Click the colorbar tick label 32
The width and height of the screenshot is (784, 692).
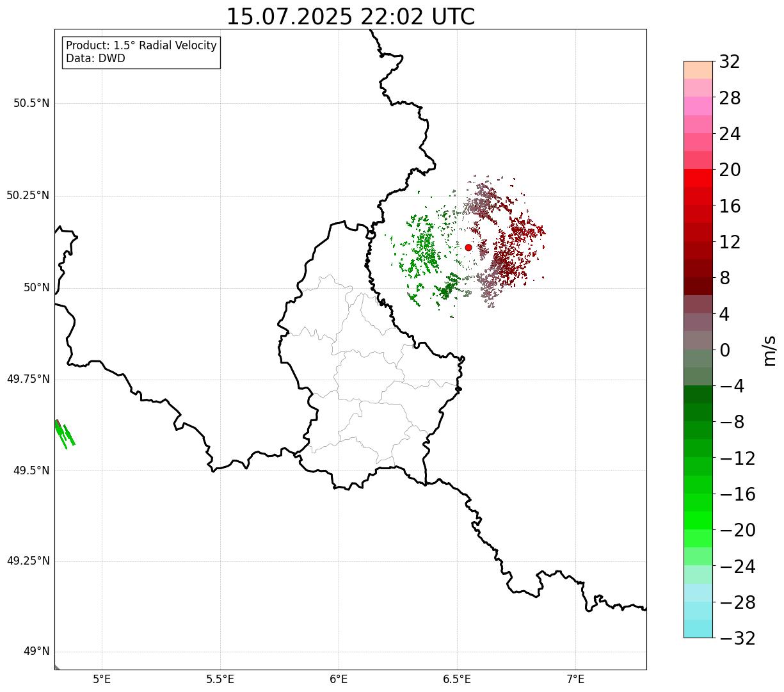pos(730,61)
